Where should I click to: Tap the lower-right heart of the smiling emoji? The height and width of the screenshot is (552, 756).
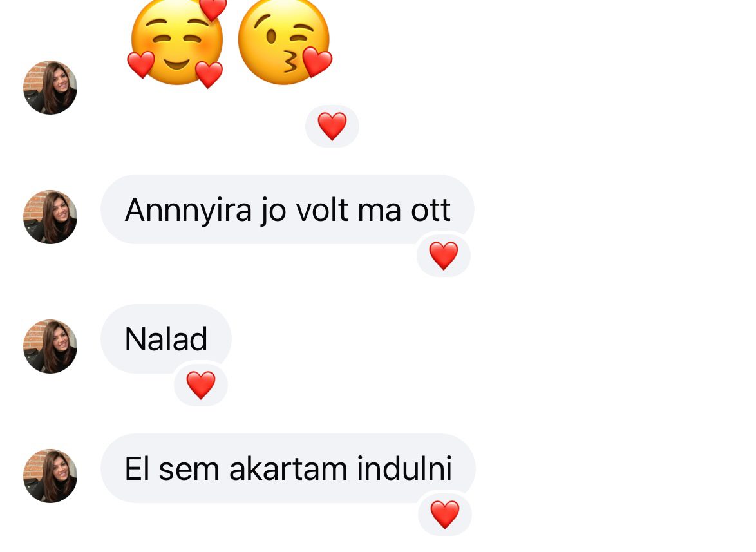208,74
